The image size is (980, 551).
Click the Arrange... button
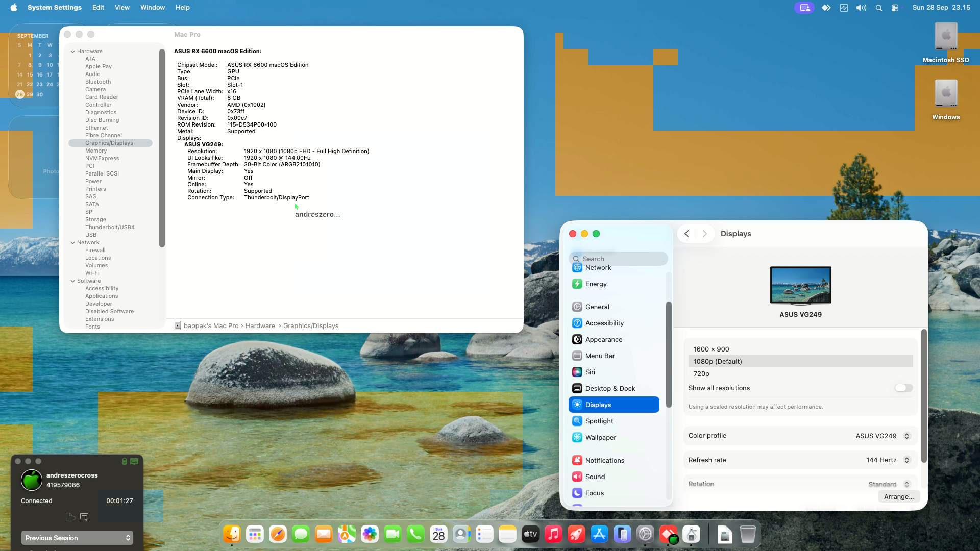coord(899,497)
